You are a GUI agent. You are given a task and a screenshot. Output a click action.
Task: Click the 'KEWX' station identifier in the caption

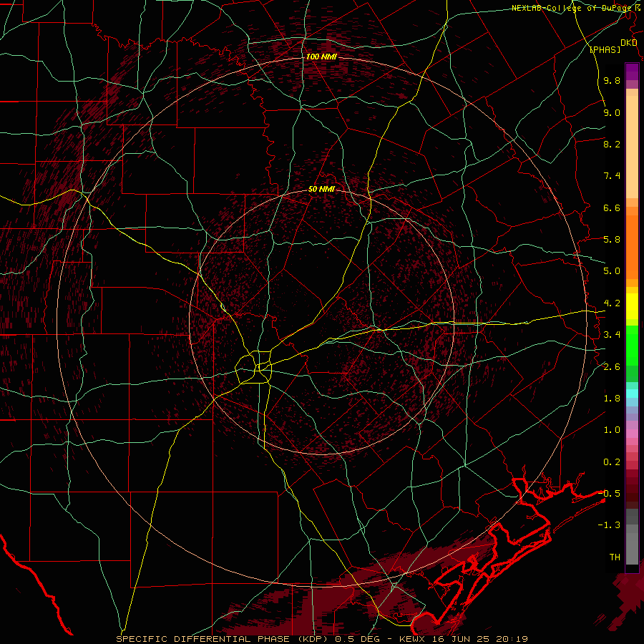(x=413, y=639)
